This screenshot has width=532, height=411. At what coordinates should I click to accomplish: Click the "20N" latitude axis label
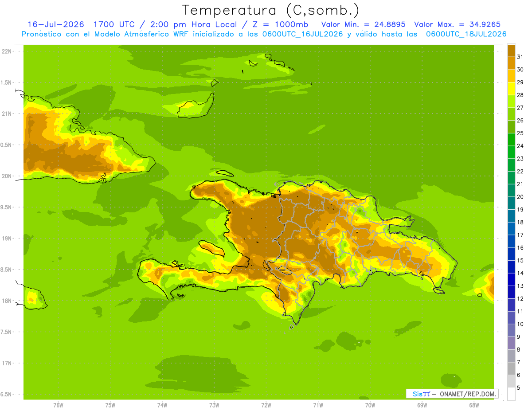[x=7, y=176]
